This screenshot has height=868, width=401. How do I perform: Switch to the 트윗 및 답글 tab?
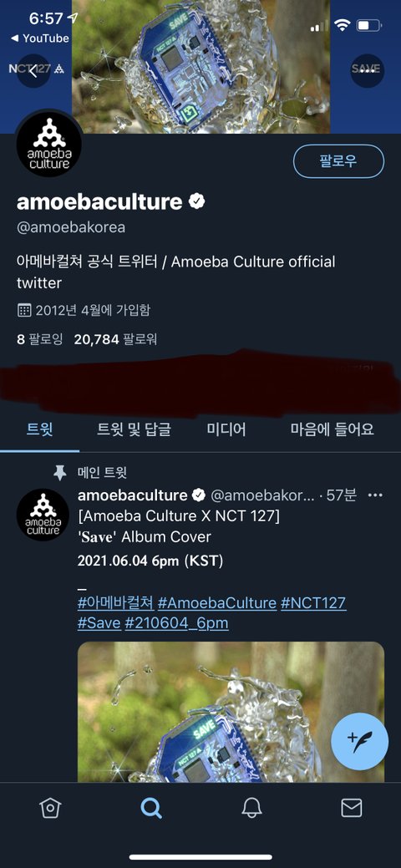click(134, 429)
